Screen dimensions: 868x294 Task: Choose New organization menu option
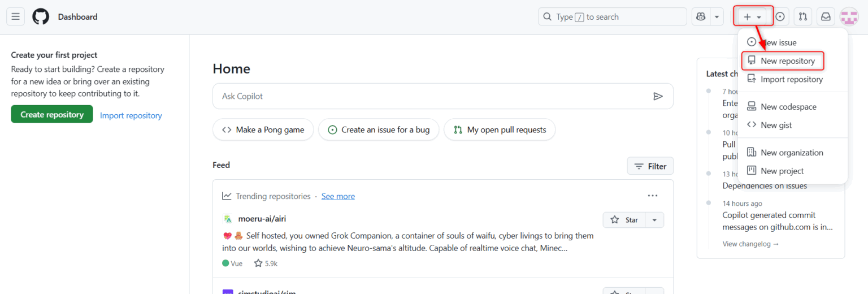pos(791,152)
